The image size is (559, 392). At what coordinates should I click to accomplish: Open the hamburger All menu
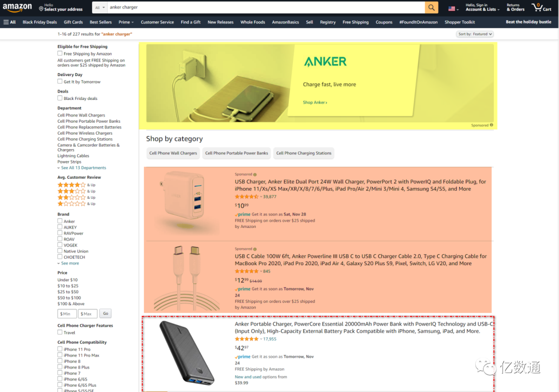pyautogui.click(x=10, y=22)
